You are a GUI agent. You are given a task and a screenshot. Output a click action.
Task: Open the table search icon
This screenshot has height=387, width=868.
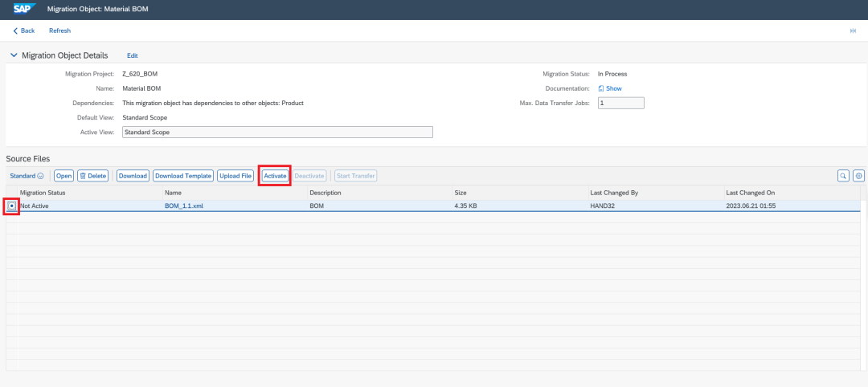coord(843,176)
